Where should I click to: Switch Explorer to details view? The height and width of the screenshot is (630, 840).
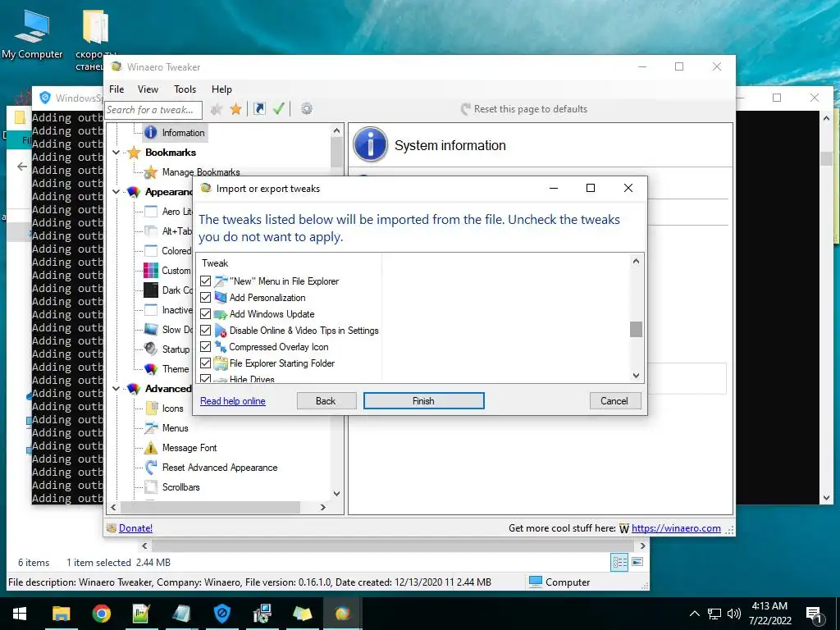(620, 562)
